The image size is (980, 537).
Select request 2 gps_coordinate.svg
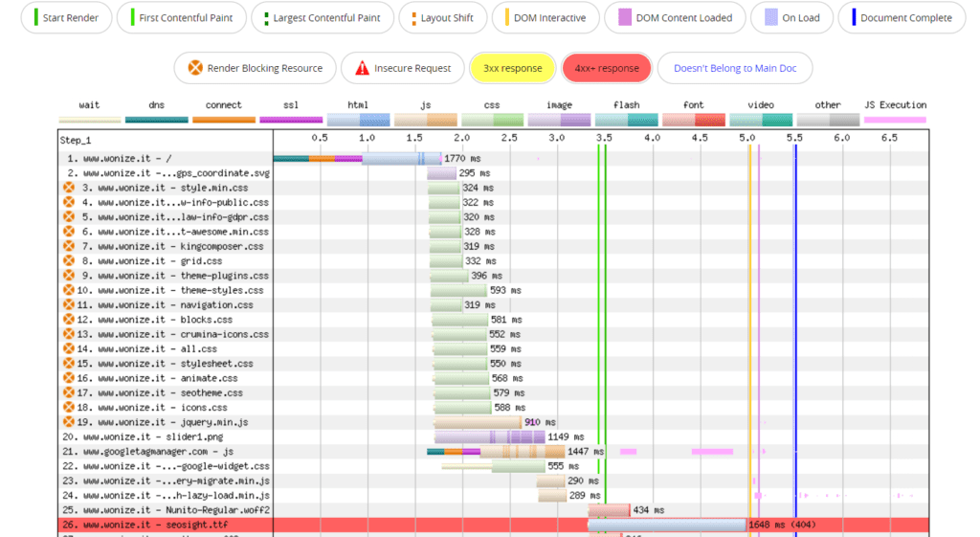(168, 173)
